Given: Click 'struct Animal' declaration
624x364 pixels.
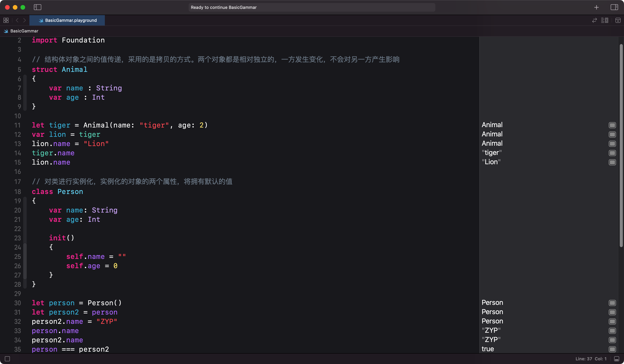Looking at the screenshot, I should [59, 70].
